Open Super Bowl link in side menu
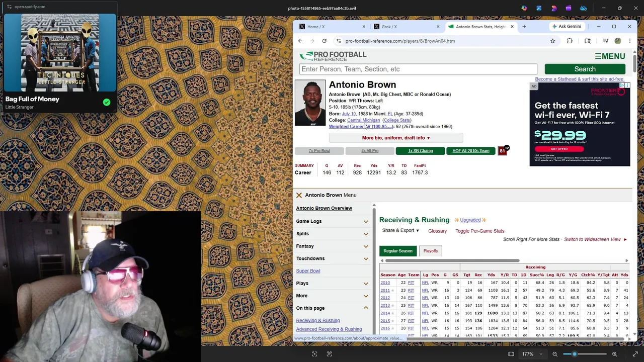Viewport: 644px width, 362px height. (308, 271)
